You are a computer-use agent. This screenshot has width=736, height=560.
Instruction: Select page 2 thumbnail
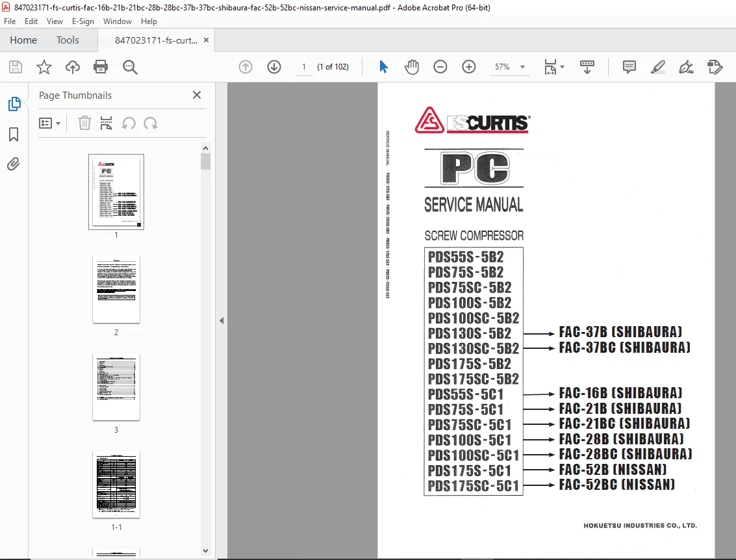(x=116, y=290)
